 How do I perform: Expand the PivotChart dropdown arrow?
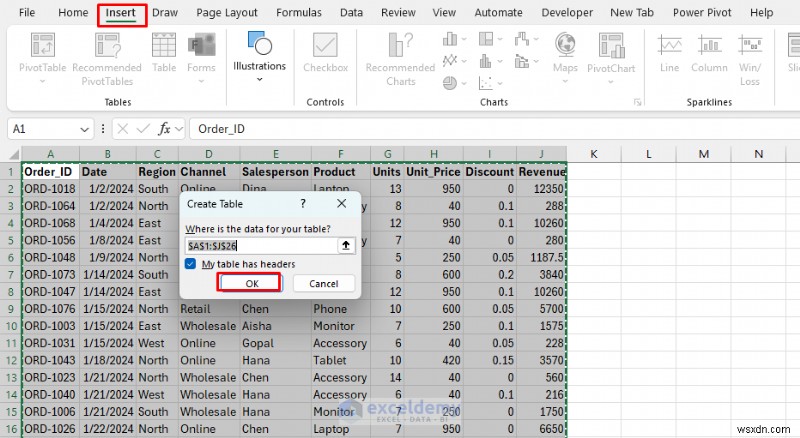tap(611, 81)
